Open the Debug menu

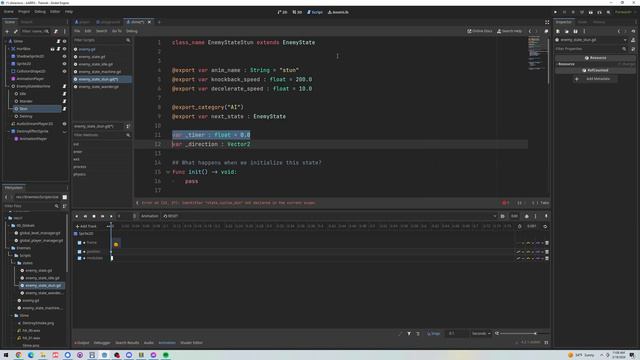(40, 12)
